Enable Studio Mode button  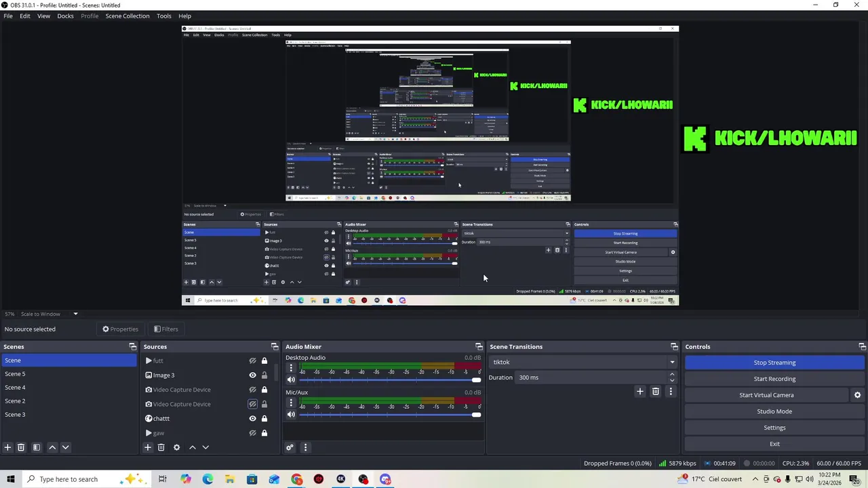[774, 411]
